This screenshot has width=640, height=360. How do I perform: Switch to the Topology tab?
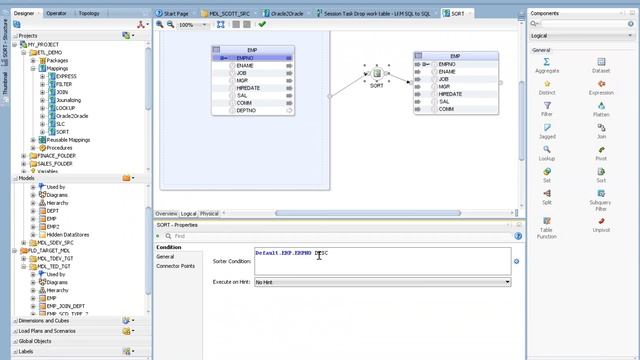89,13
